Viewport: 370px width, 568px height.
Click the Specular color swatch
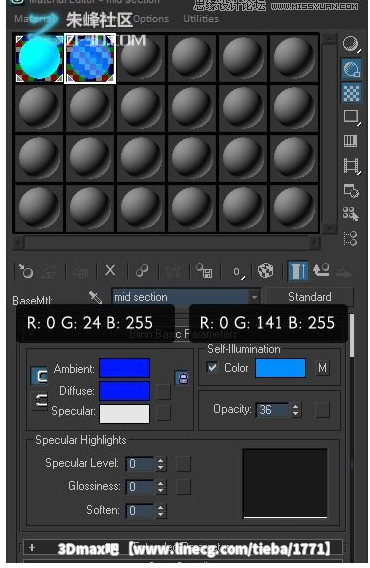click(124, 413)
